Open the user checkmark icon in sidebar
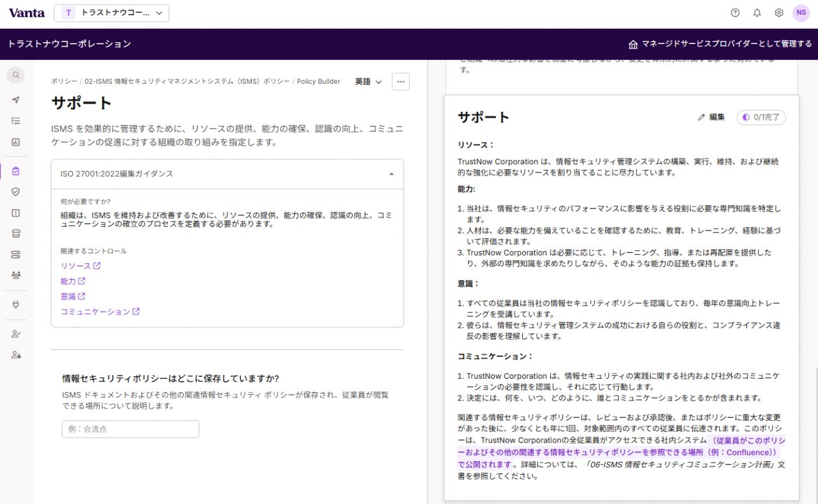 [16, 333]
